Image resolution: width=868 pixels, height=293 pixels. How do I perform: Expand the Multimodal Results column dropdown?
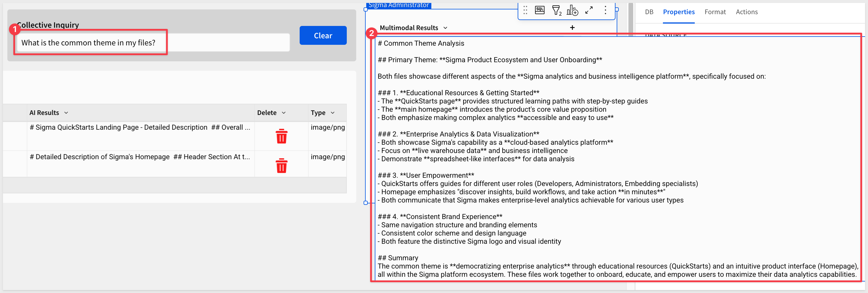click(x=445, y=28)
